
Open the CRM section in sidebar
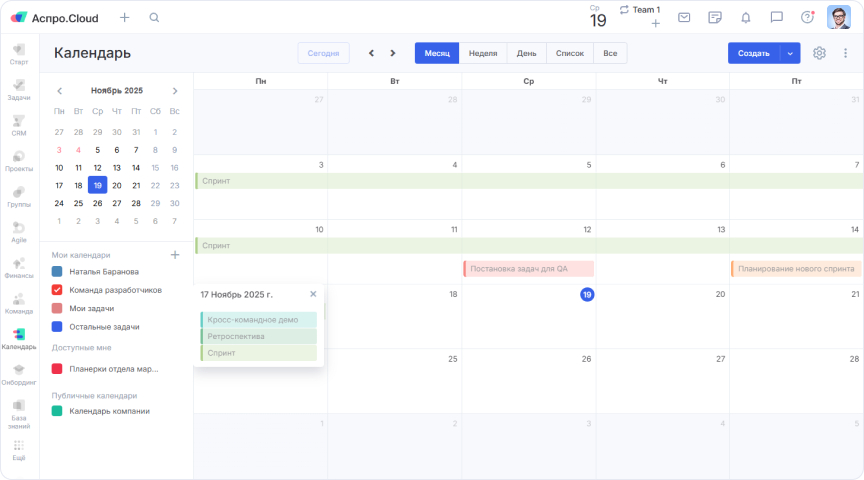(x=19, y=126)
